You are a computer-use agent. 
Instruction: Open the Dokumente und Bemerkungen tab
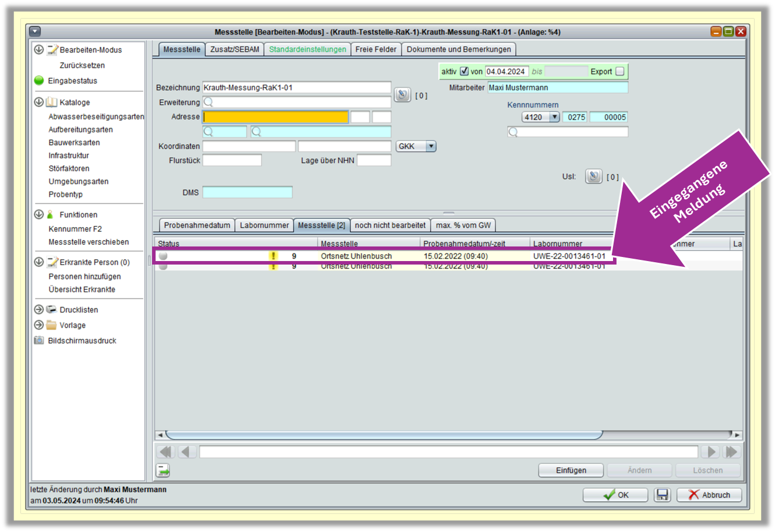point(458,50)
